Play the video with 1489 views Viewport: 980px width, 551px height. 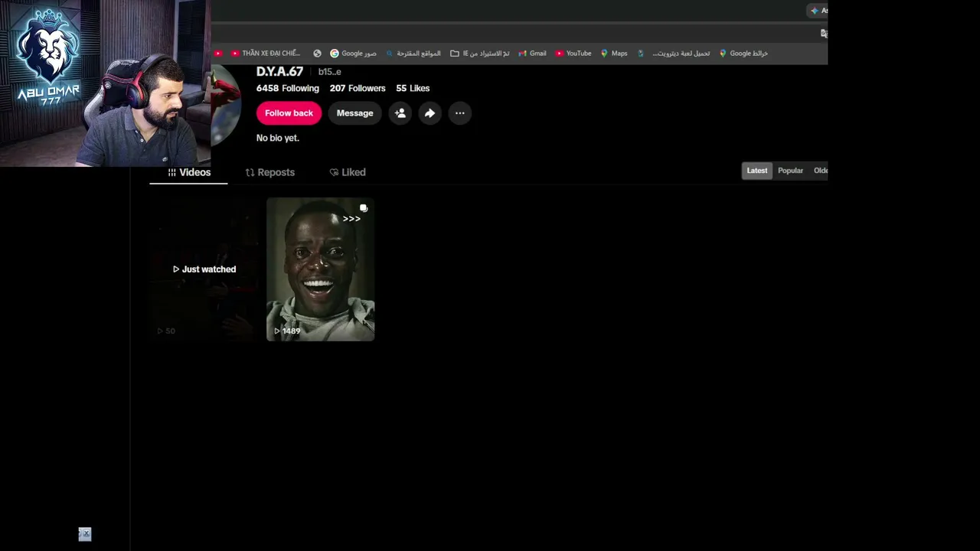tap(320, 269)
